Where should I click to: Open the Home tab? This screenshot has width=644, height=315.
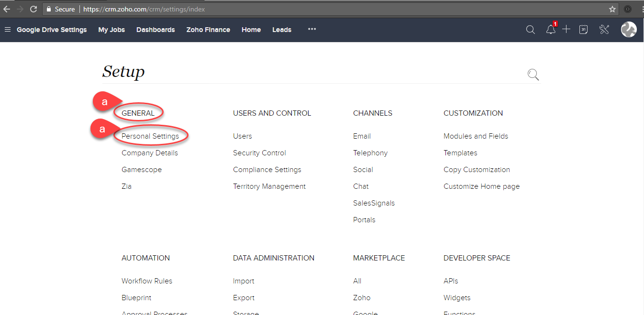(251, 30)
